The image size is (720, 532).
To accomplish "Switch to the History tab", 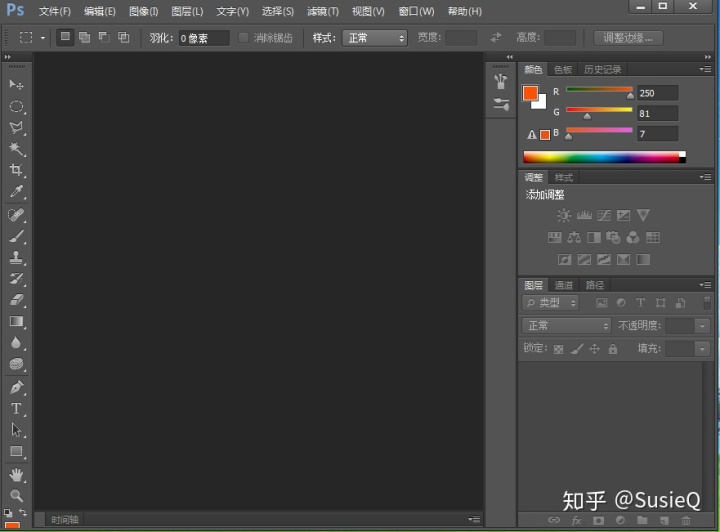I will [x=602, y=69].
